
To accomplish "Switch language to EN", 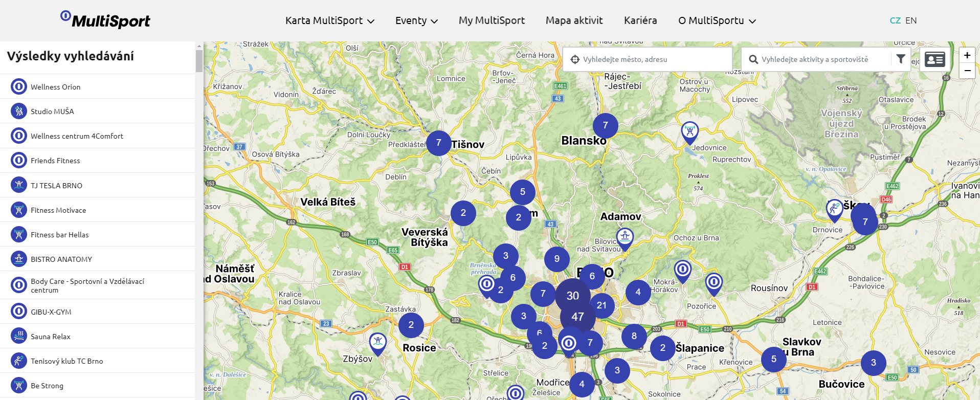I will coord(911,20).
